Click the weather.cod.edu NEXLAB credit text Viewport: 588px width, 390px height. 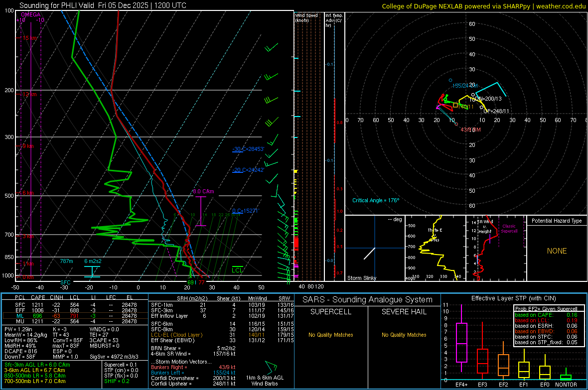pyautogui.click(x=483, y=6)
